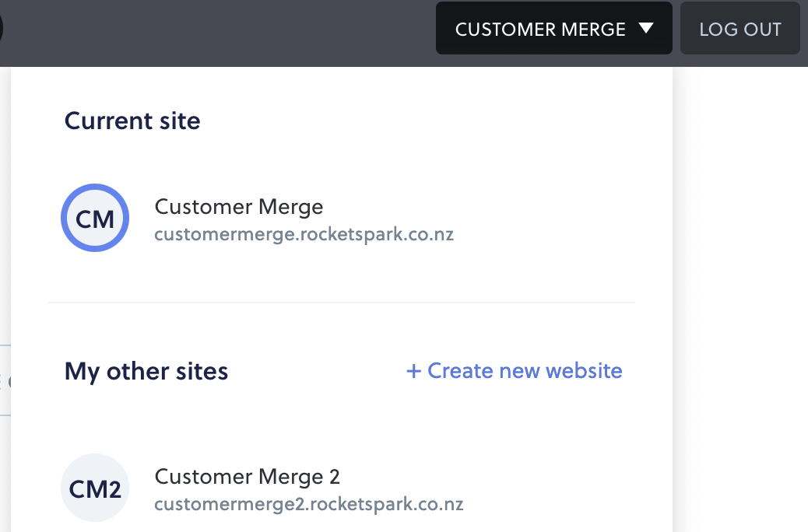The width and height of the screenshot is (808, 532).
Task: Click the CM avatar with blue ring
Action: pyautogui.click(x=95, y=218)
